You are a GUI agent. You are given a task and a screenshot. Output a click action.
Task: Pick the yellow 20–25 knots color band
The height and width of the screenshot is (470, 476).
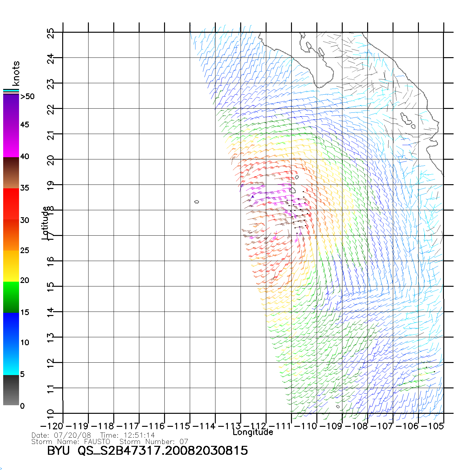(11, 266)
